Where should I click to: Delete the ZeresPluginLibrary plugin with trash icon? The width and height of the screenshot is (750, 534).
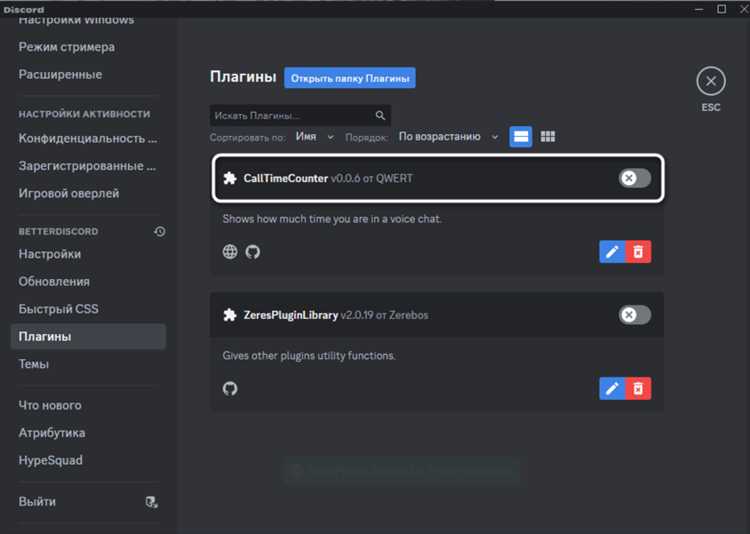pyautogui.click(x=638, y=388)
